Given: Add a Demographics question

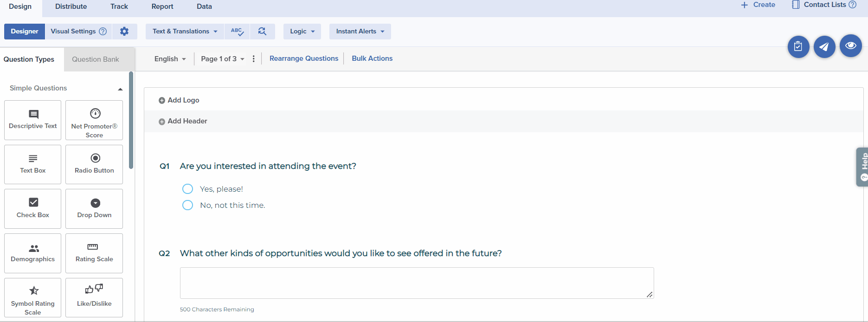Looking at the screenshot, I should tap(32, 253).
